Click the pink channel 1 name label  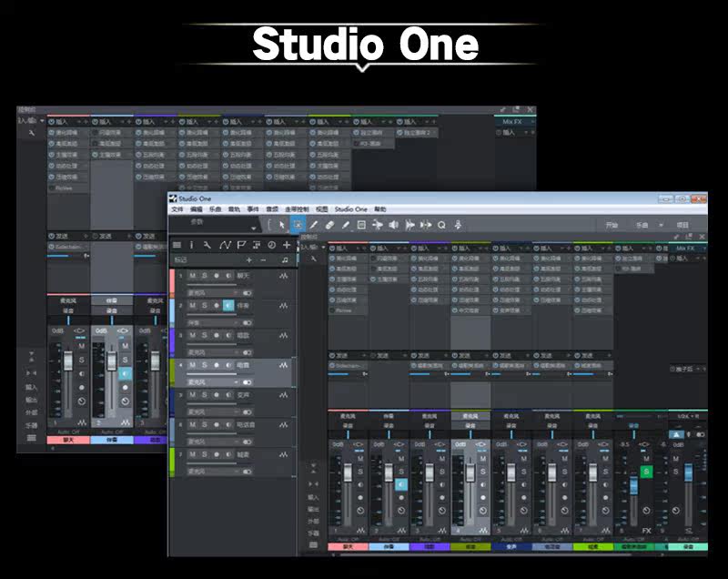click(x=348, y=547)
